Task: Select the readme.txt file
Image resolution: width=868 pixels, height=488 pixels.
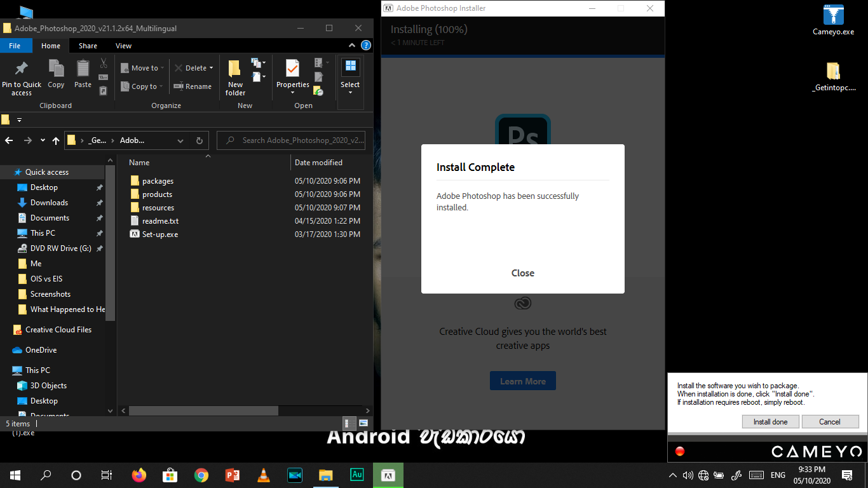Action: click(160, 221)
